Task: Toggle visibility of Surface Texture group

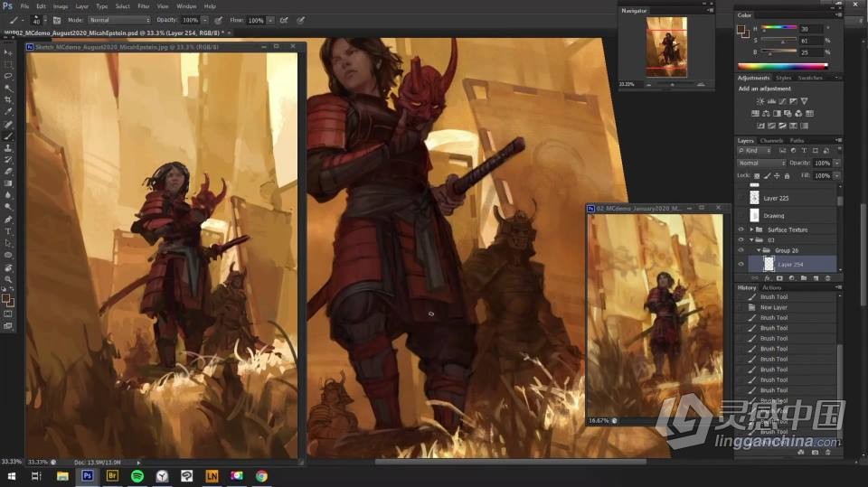Action: click(x=741, y=229)
